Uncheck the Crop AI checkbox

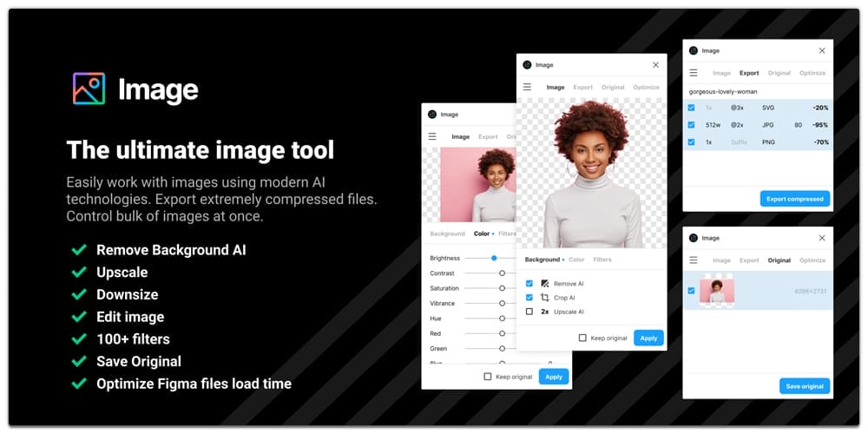(x=529, y=297)
